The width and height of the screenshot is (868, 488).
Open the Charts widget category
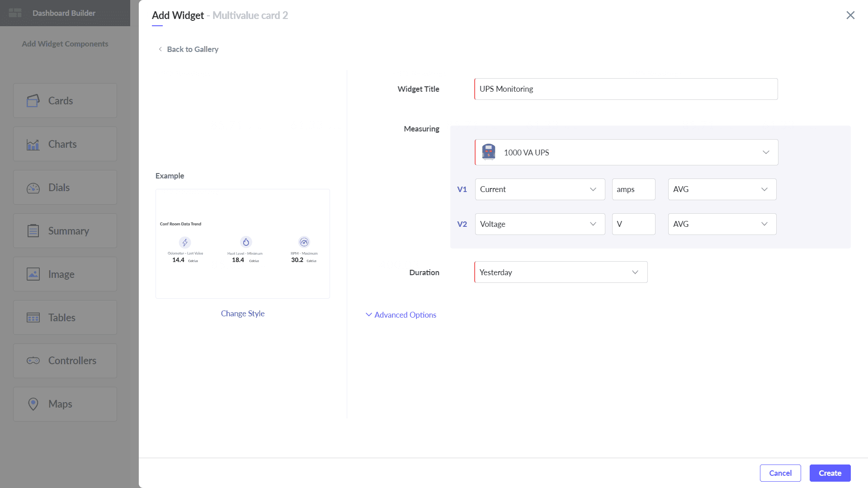pos(65,144)
